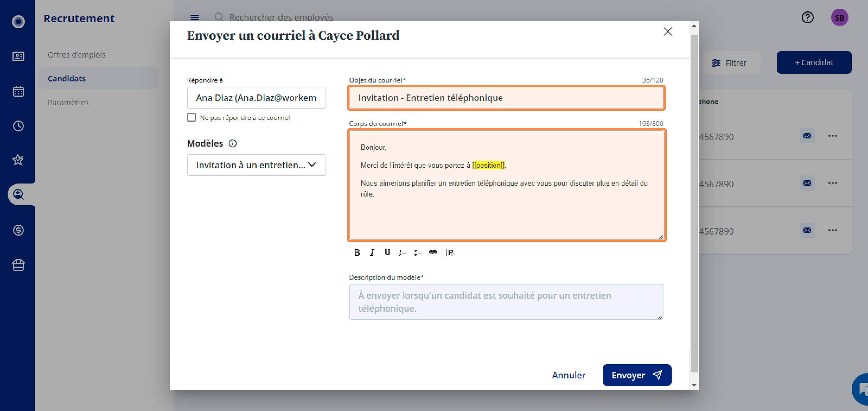Open the third candidate row more options menu
The height and width of the screenshot is (411, 868).
(833, 230)
